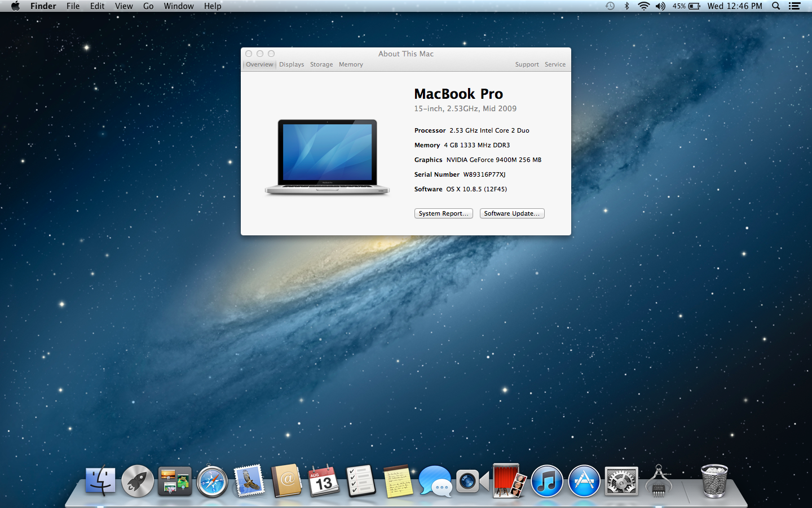
Task: Open the Memory tab
Action: point(351,64)
